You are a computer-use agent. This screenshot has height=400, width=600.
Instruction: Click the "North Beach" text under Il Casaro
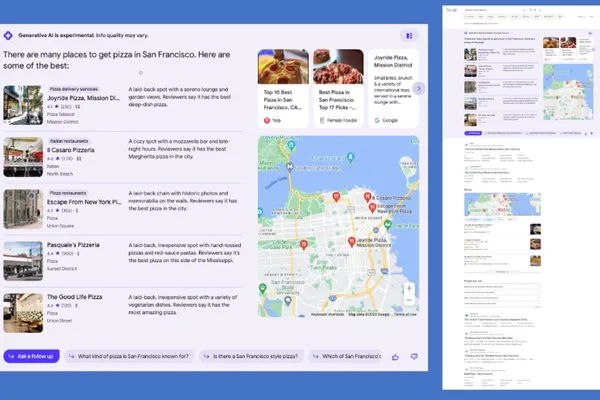(x=60, y=174)
